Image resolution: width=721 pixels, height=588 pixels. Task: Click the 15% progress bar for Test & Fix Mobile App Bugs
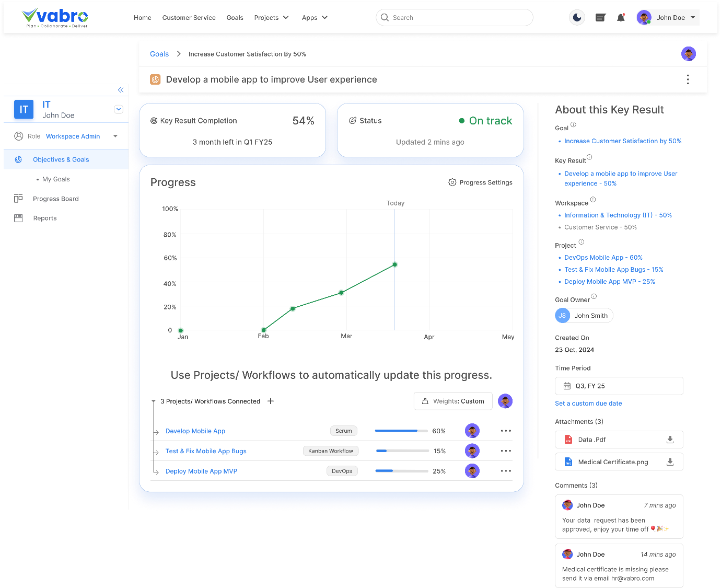pos(402,451)
